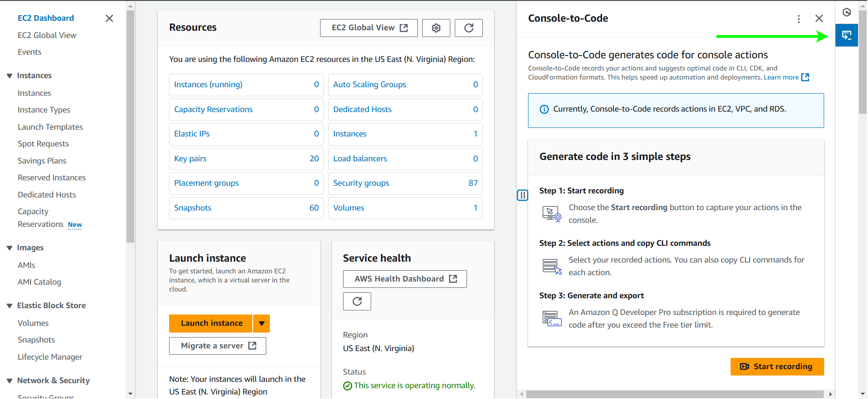
Task: Open Launch Templates in sidebar
Action: pos(50,127)
